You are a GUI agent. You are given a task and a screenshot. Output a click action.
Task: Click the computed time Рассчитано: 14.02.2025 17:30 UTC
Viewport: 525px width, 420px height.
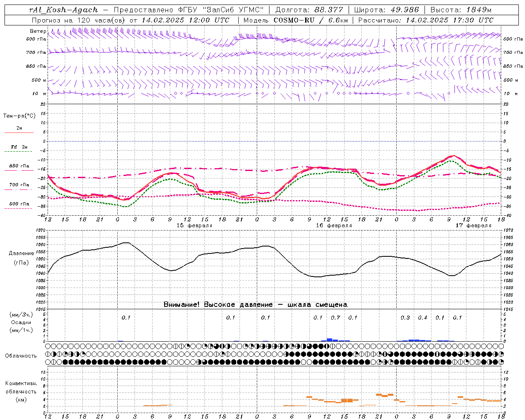click(x=426, y=20)
